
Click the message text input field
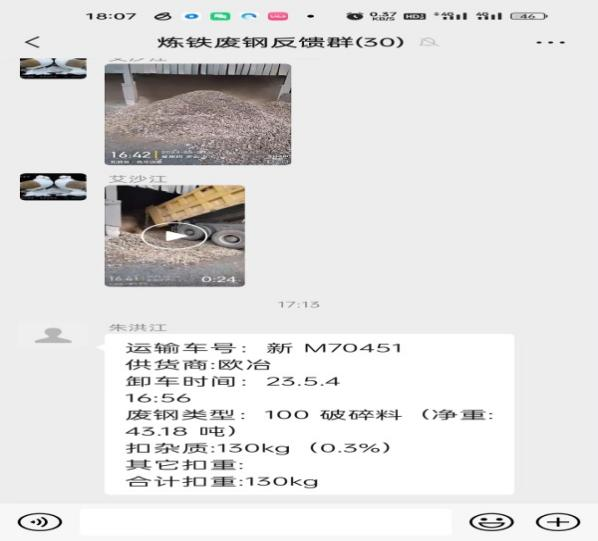(265, 522)
